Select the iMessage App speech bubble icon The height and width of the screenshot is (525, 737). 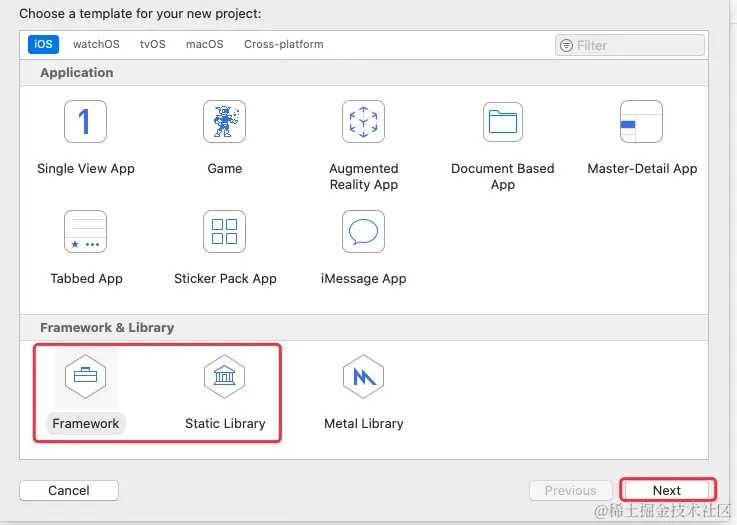pos(363,231)
